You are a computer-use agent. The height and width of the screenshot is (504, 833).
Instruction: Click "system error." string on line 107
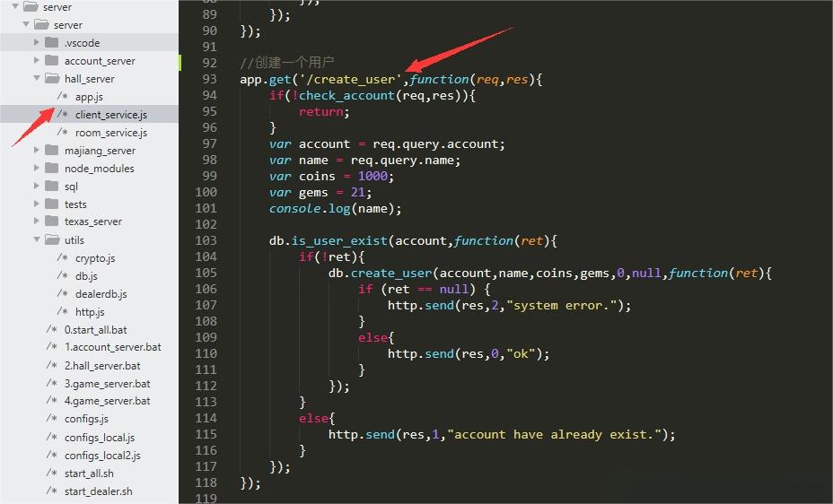click(562, 306)
